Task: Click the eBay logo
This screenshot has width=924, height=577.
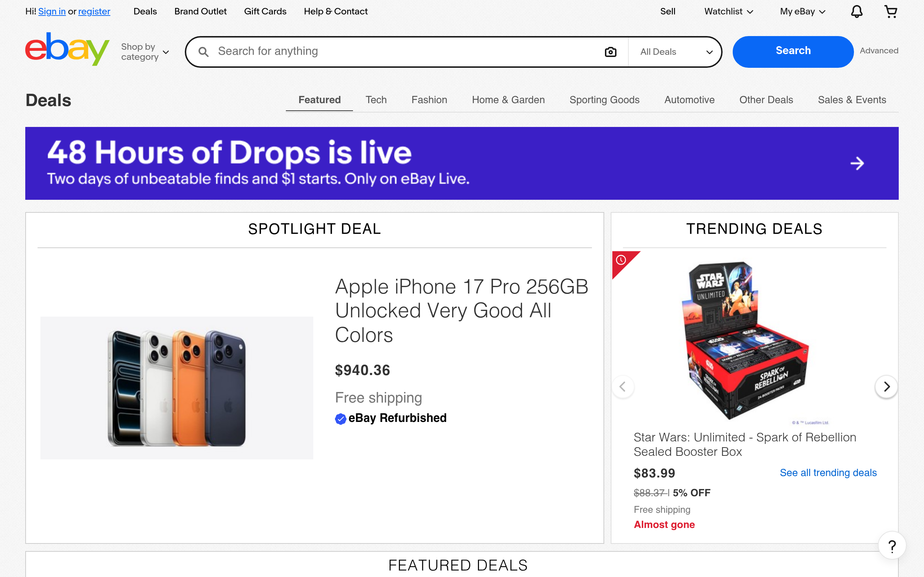Action: (67, 50)
